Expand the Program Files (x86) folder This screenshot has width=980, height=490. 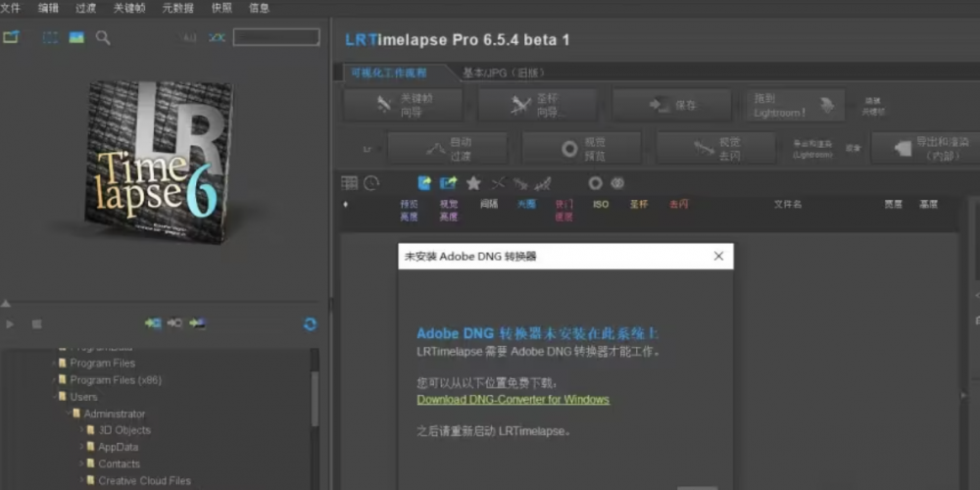point(54,380)
